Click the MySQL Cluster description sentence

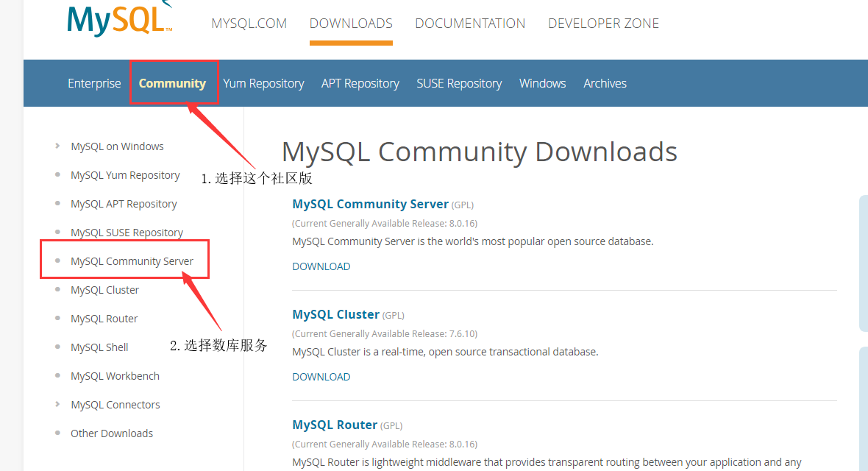tap(445, 352)
